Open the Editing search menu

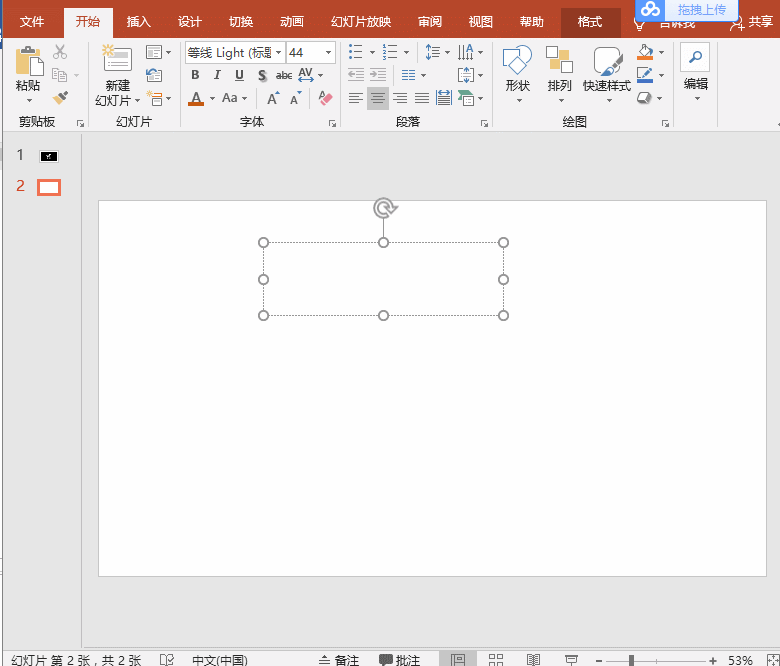pyautogui.click(x=695, y=73)
